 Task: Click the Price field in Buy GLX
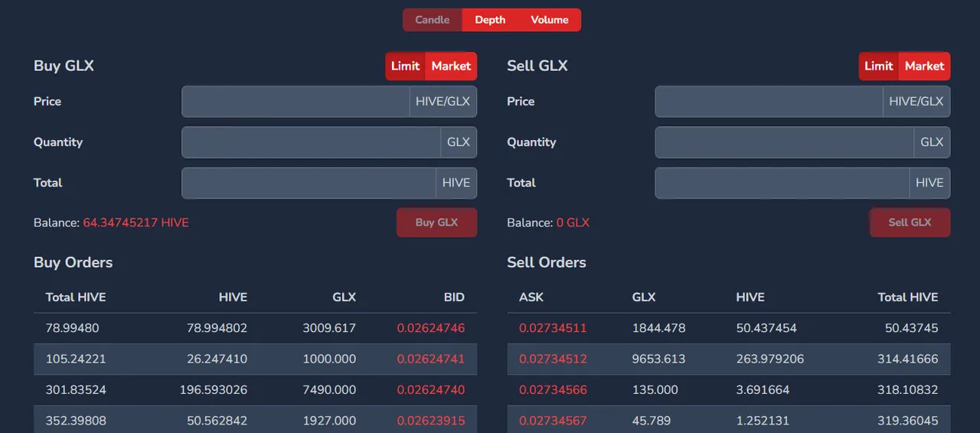coord(296,101)
